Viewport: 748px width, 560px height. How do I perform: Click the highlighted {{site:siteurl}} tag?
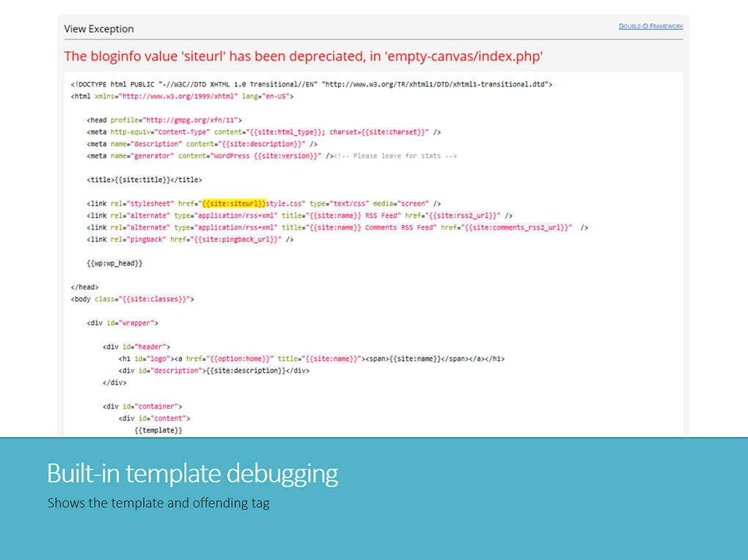pos(234,204)
